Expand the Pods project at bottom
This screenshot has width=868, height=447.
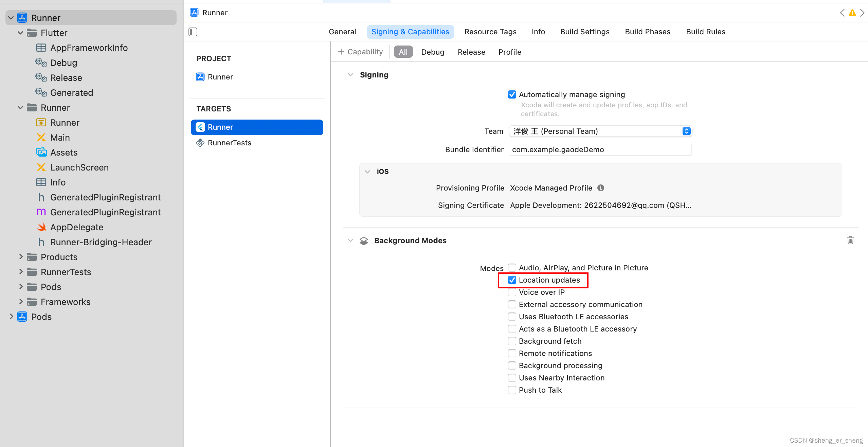pyautogui.click(x=11, y=317)
